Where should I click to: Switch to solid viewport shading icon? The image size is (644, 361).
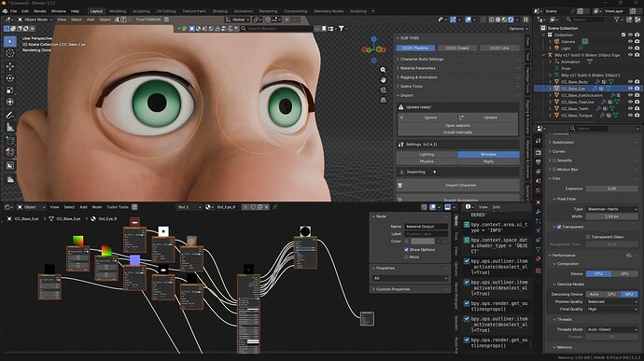[x=497, y=20]
